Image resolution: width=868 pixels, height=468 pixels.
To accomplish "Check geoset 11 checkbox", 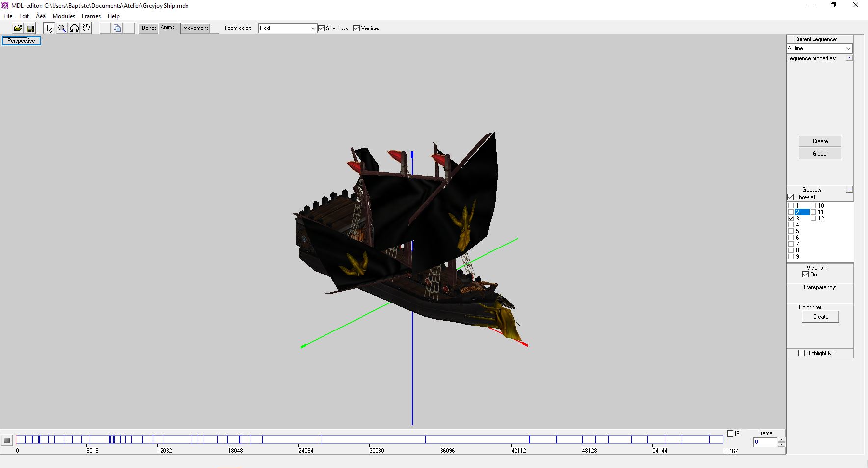I will (813, 212).
